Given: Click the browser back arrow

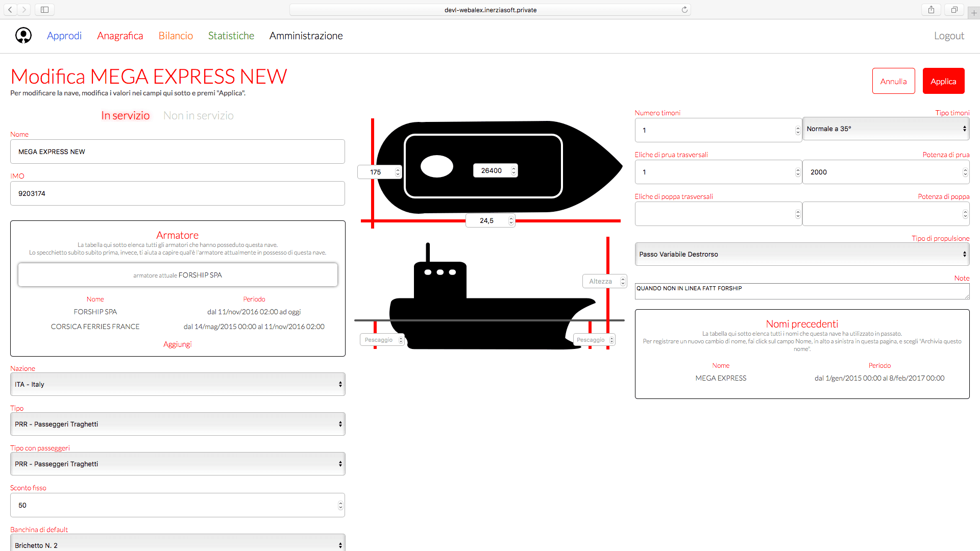Looking at the screenshot, I should [10, 10].
